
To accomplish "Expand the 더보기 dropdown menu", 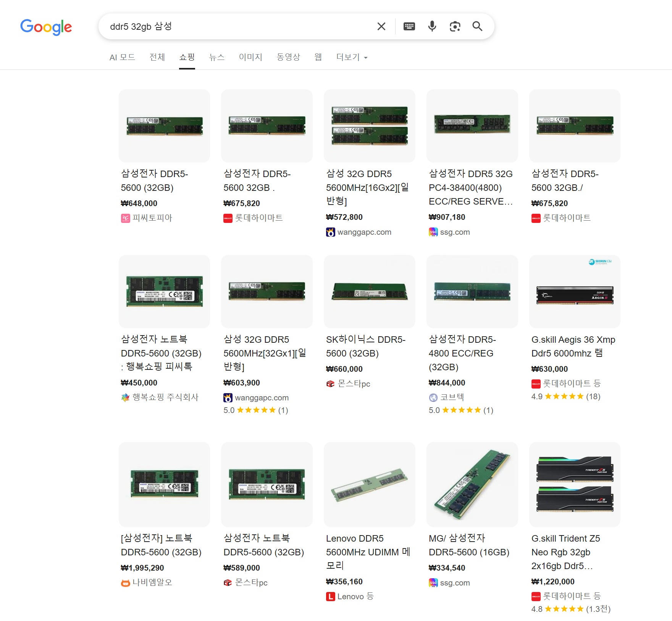I will (351, 57).
